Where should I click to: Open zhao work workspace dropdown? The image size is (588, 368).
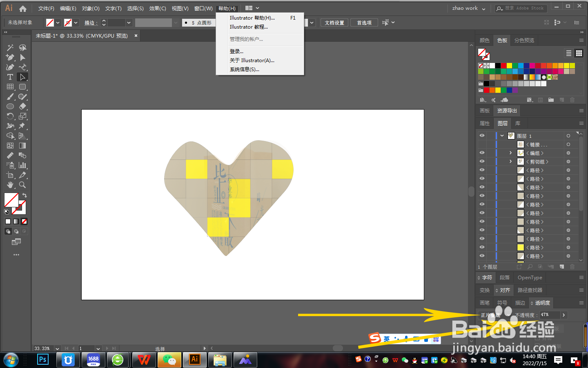point(469,8)
